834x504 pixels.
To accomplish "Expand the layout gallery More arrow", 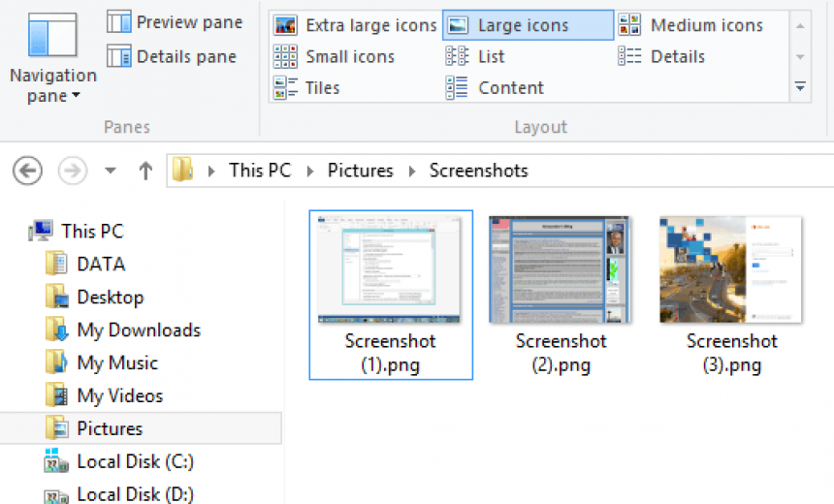I will click(800, 86).
